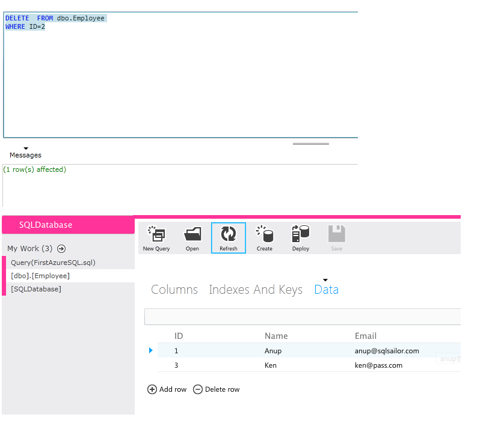Click the New Query toolbar icon
This screenshot has height=426, width=504.
[x=156, y=234]
